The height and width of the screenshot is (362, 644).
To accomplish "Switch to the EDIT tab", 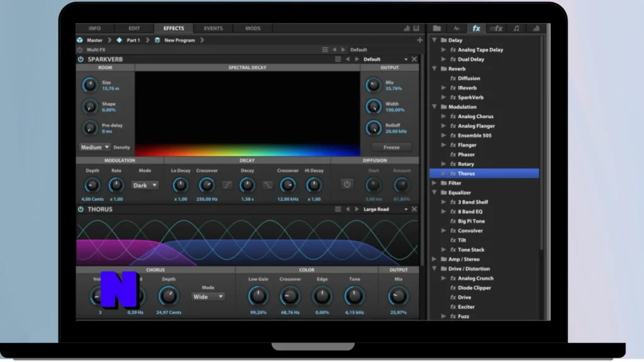I will point(134,28).
